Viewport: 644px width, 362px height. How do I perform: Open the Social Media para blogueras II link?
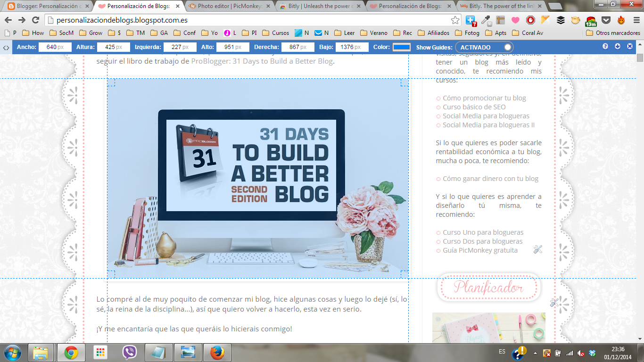489,125
